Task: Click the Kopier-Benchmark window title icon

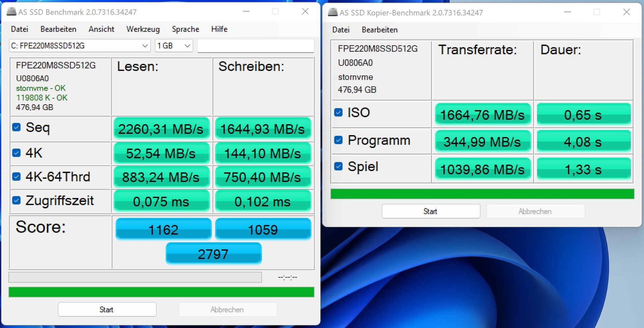Action: pyautogui.click(x=332, y=12)
